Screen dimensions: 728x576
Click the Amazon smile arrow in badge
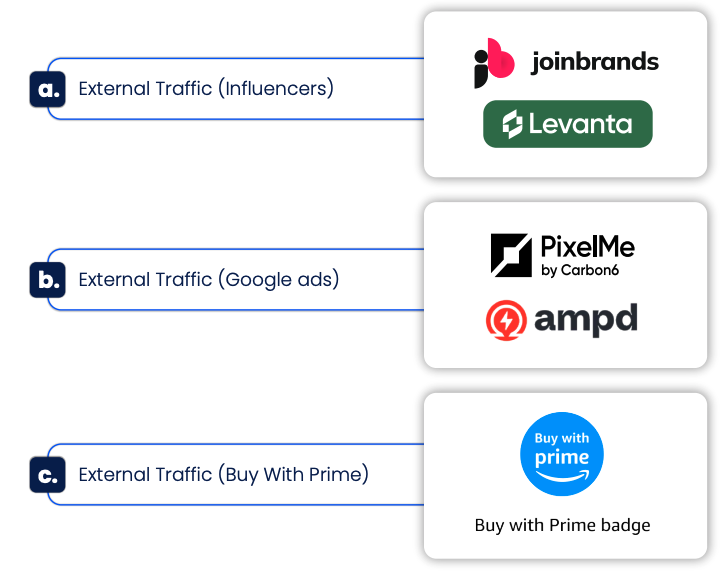[562, 475]
